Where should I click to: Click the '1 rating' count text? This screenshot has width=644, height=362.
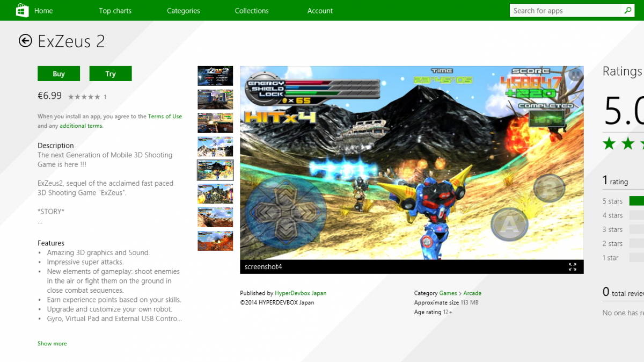click(615, 181)
